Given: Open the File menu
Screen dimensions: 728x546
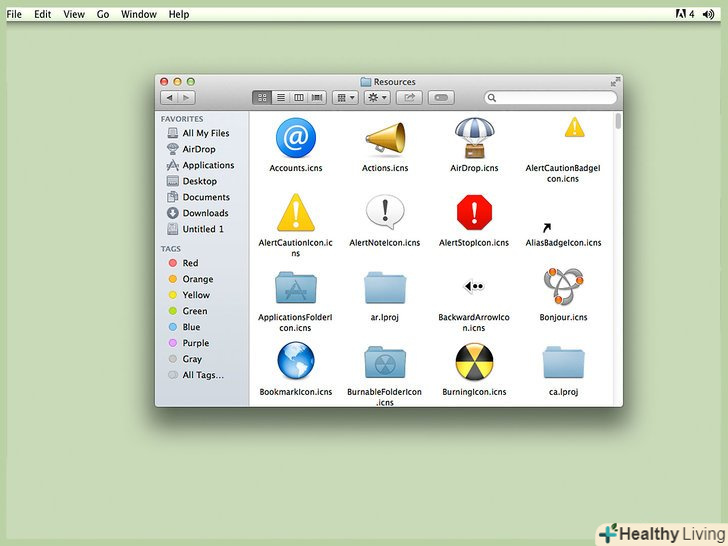Looking at the screenshot, I should [x=14, y=14].
